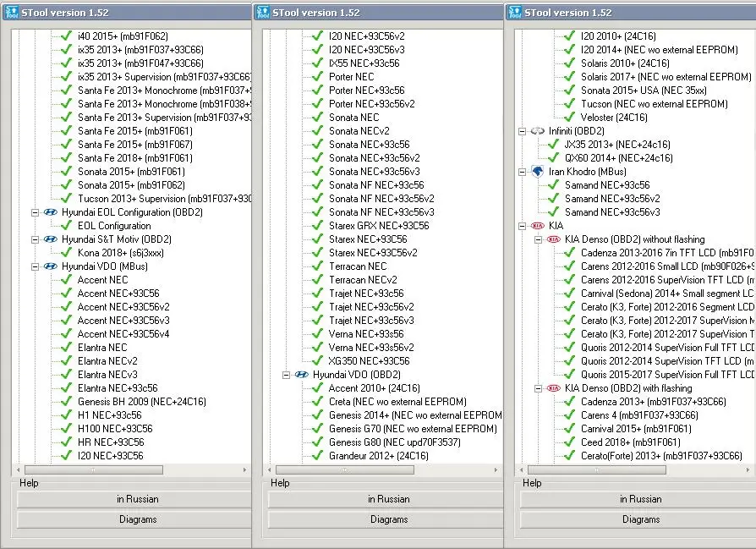Click the green checkmark beside Ceed 2018+ (mb91F061)
The height and width of the screenshot is (549, 756).
[569, 442]
